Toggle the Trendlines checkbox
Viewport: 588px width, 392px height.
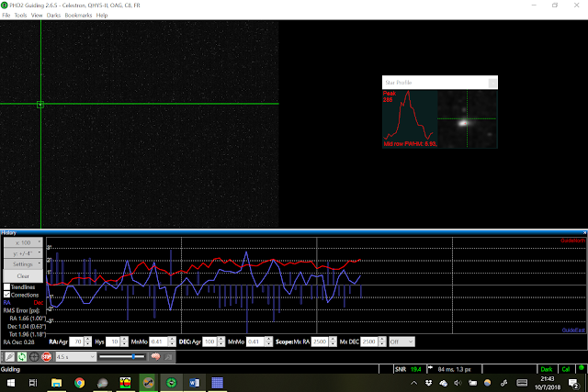pyautogui.click(x=6, y=287)
